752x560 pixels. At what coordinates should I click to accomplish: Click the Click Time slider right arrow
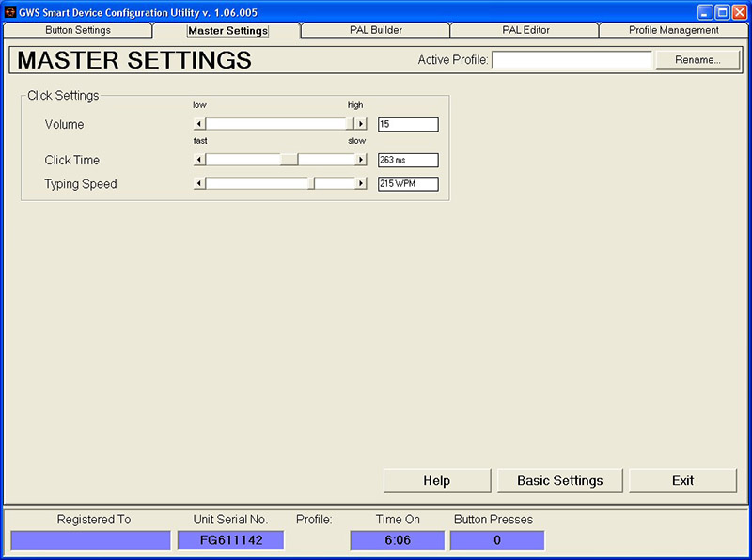[361, 160]
